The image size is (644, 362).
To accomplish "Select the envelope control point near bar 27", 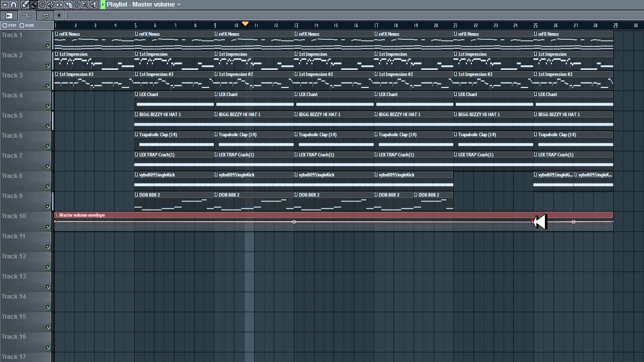I will pyautogui.click(x=574, y=222).
